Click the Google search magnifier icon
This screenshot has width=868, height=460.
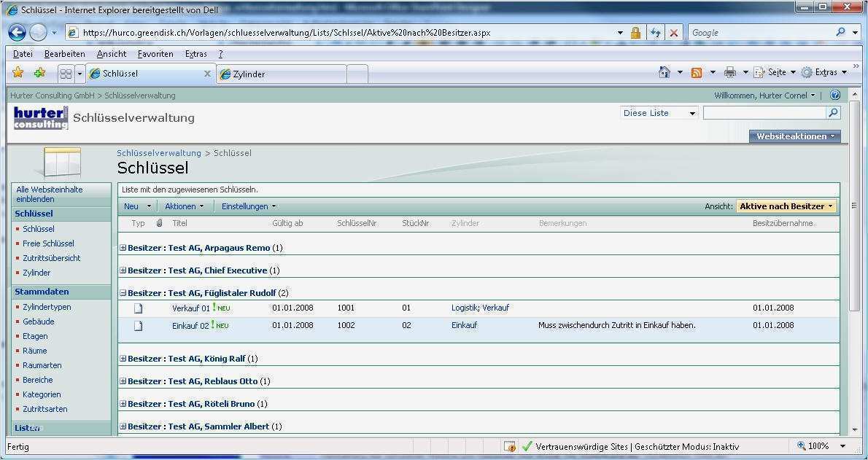(840, 32)
